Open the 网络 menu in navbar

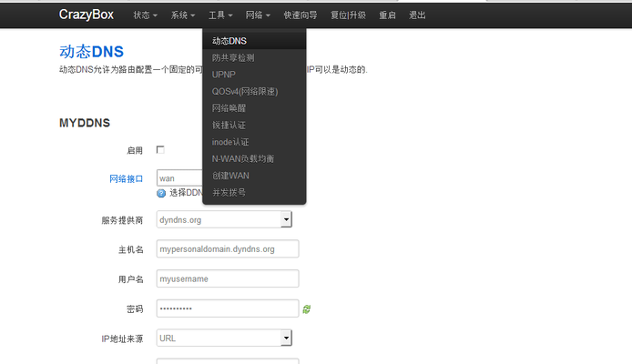[x=258, y=15]
